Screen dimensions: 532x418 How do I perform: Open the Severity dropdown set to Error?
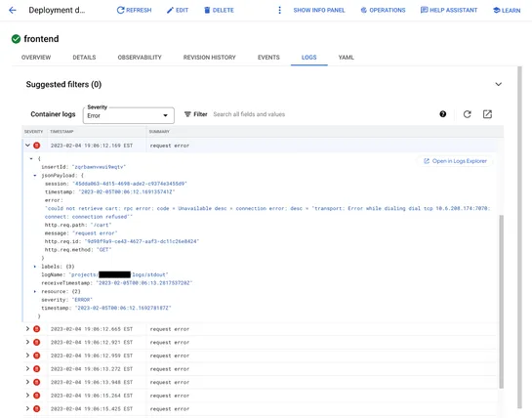point(129,115)
